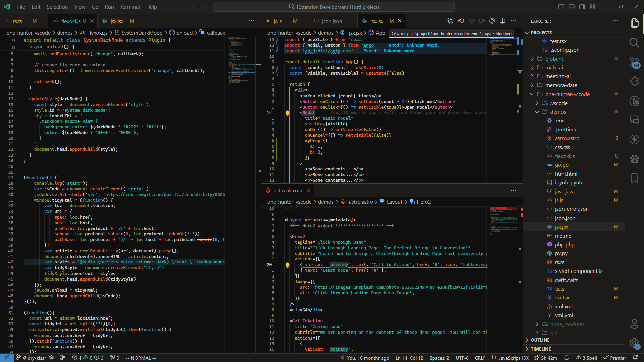Screen dimensions: 644x362
Task: Open the Accounts icon in activity bar
Action: click(x=634, y=324)
